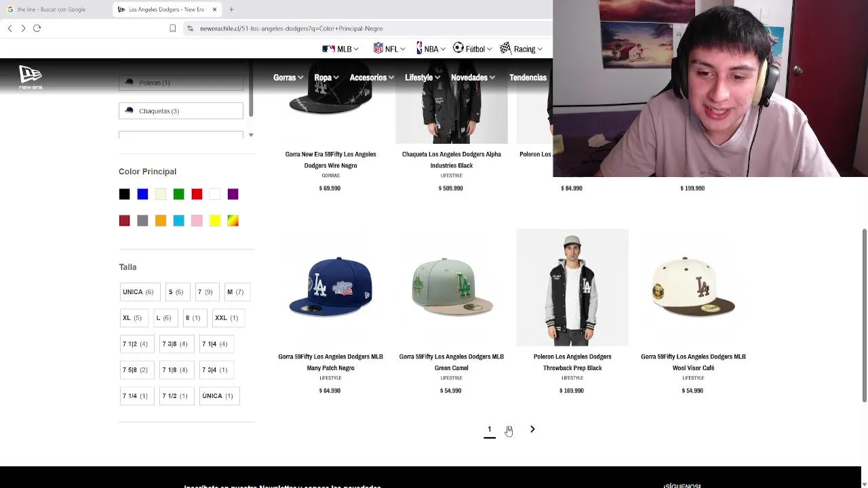Select size UNICA (6) filter
This screenshot has width=868, height=488.
139,292
